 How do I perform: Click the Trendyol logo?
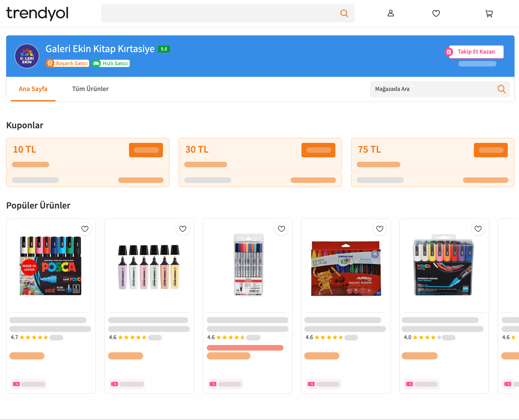37,13
